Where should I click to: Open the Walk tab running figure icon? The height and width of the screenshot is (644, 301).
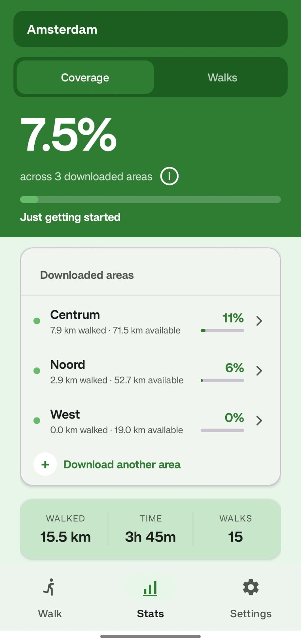point(50,588)
